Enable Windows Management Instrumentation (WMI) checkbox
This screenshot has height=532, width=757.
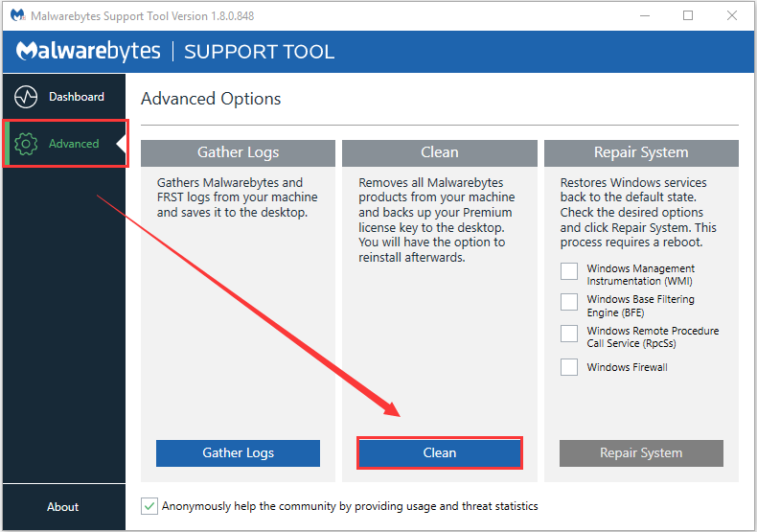(569, 271)
